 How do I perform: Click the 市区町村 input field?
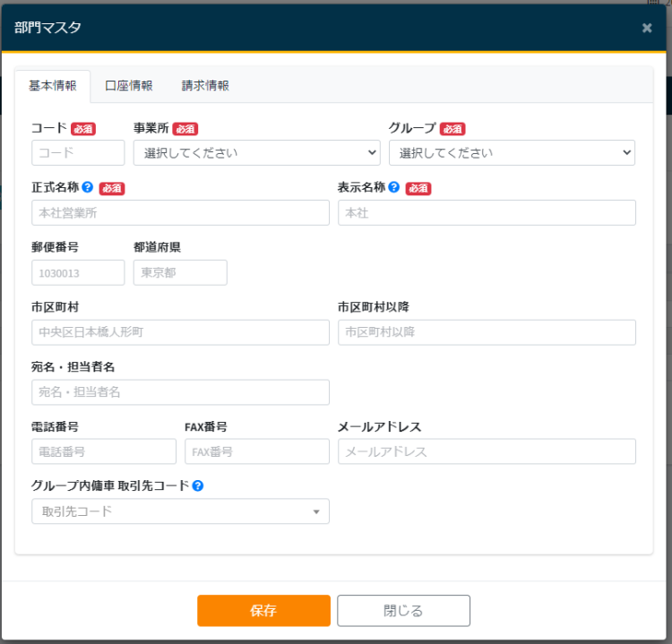pyautogui.click(x=180, y=332)
